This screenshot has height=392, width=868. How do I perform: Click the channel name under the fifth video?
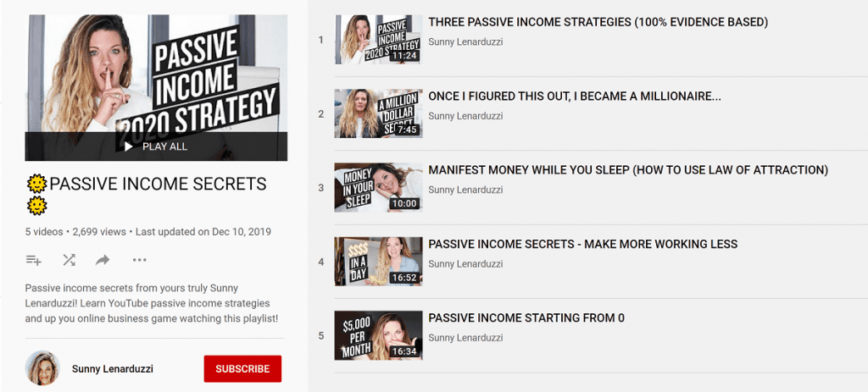[x=465, y=338]
